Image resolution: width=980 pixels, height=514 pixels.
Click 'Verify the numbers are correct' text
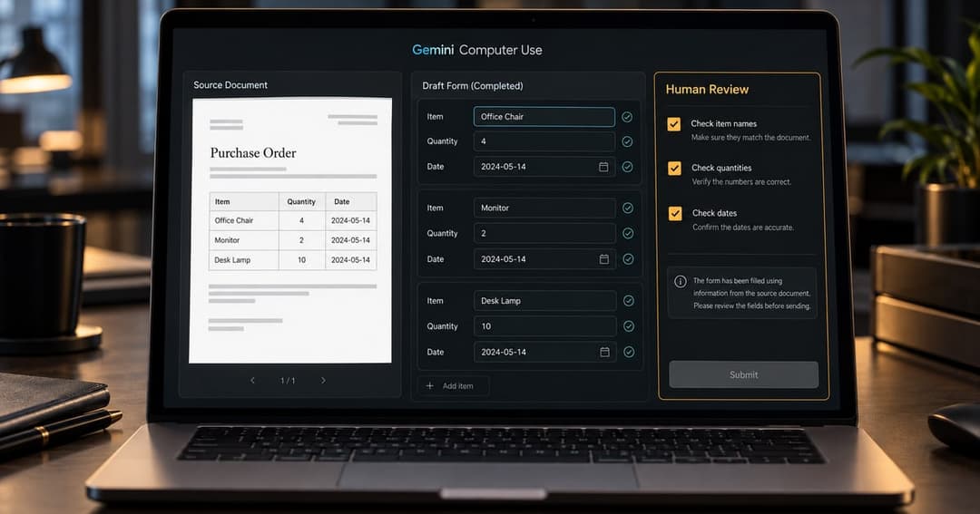[741, 181]
